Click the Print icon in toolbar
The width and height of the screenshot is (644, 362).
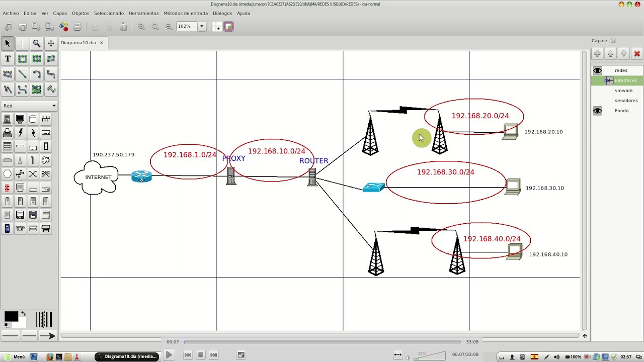click(77, 26)
